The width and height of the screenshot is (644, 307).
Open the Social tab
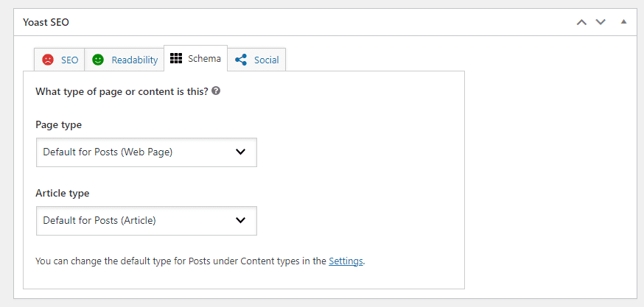pos(256,60)
